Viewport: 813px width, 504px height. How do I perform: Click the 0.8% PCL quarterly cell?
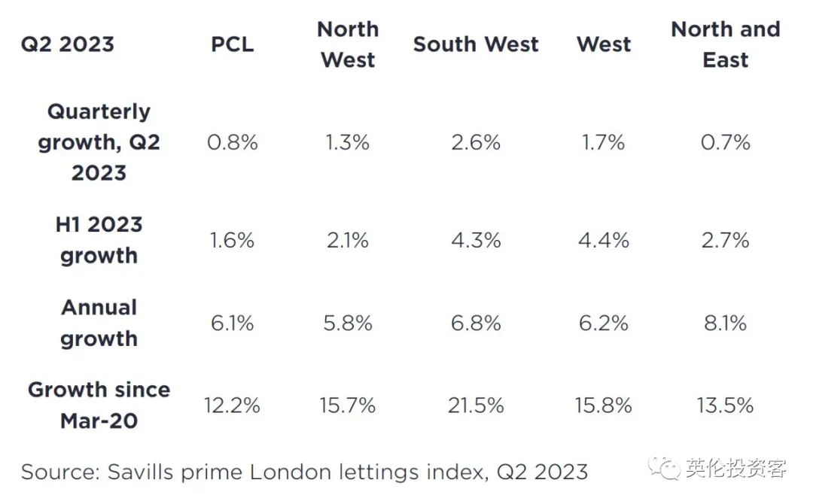232,142
